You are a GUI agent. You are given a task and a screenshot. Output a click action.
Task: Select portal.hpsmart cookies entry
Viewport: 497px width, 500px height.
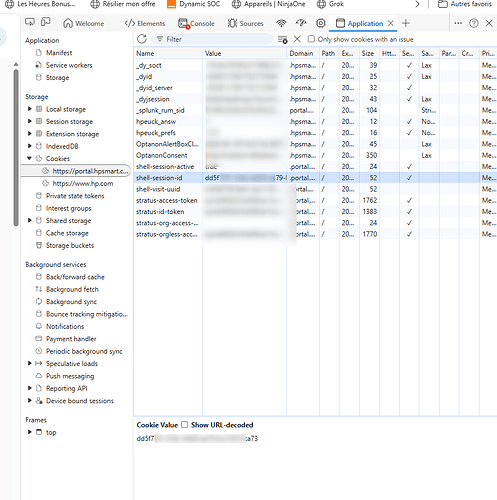click(76, 171)
